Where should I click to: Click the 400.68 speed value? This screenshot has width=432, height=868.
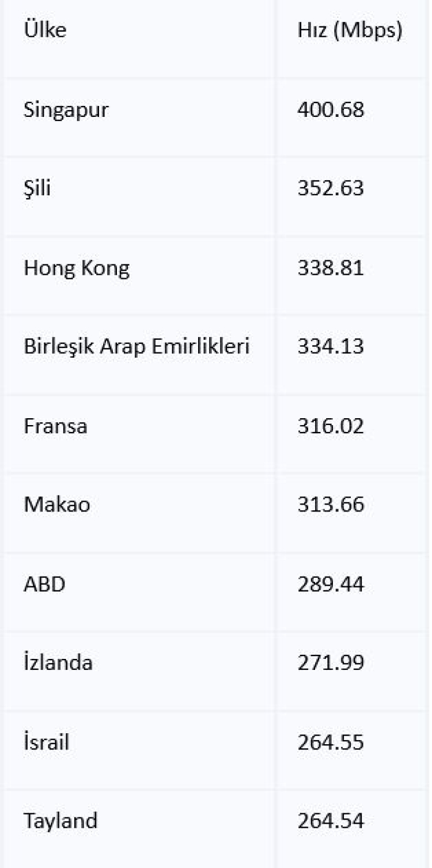[331, 109]
